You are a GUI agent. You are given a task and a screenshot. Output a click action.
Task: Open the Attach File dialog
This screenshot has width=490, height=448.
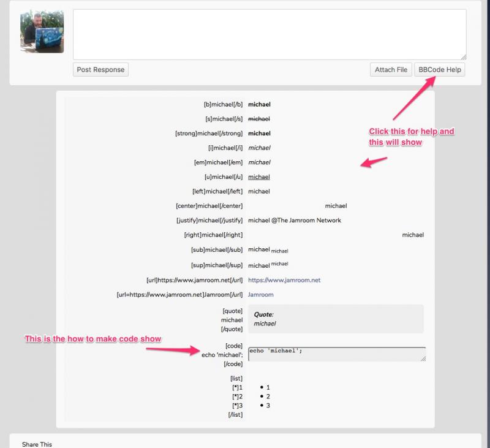(391, 70)
